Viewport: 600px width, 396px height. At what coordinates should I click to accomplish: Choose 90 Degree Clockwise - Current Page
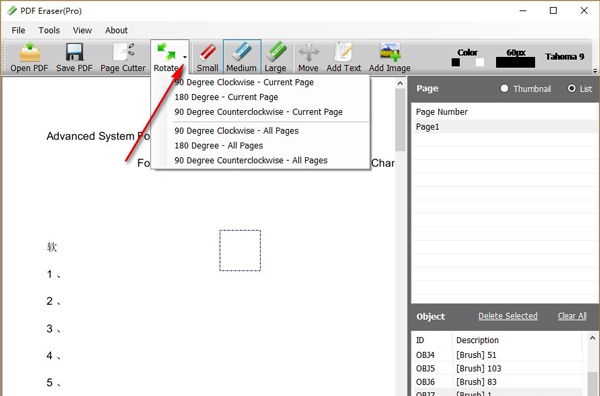244,82
